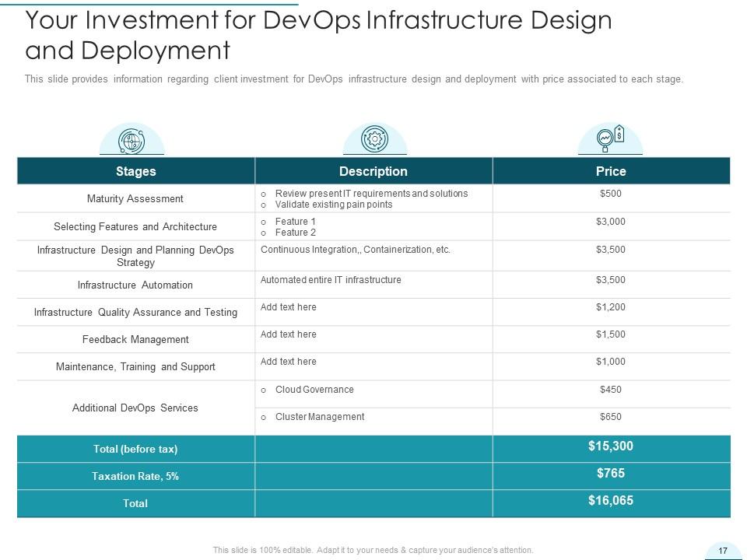
Task: Select the bullet next to Feature 1
Action: pyautogui.click(x=263, y=220)
